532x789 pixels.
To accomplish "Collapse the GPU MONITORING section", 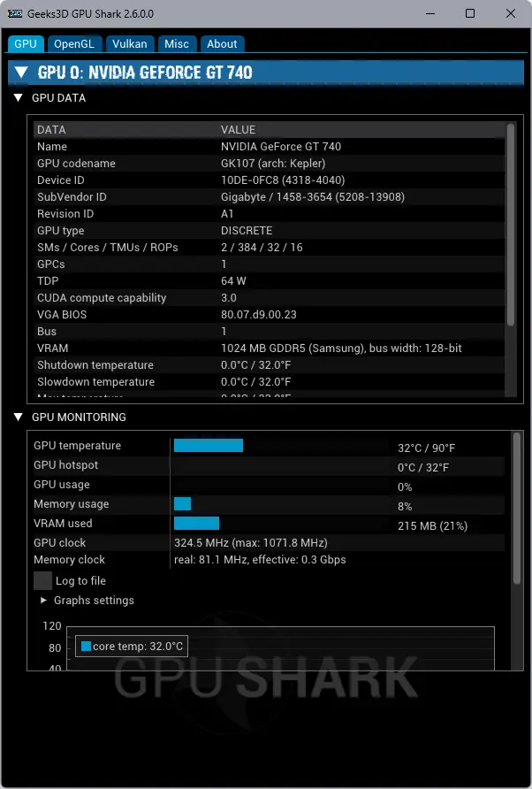I will 19,417.
